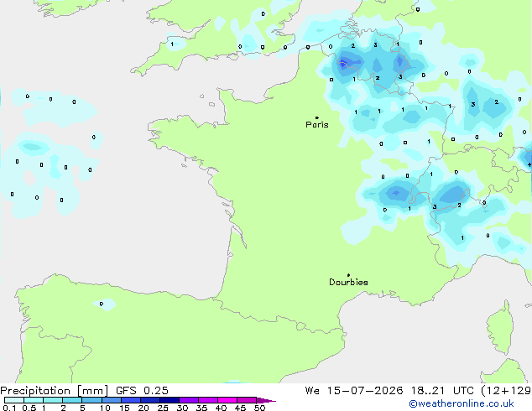Select the 35–40 mm legend color swatch
The width and height of the screenshot is (532, 411).
point(207,400)
